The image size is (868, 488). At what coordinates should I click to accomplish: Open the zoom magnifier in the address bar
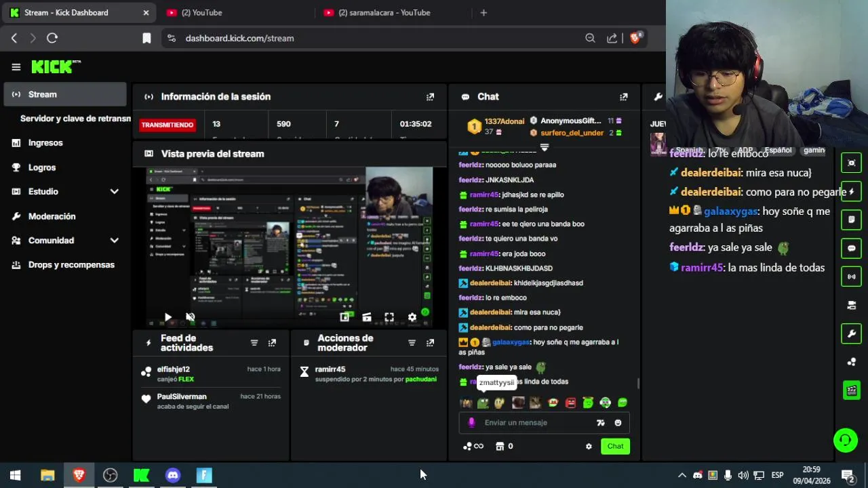point(590,38)
